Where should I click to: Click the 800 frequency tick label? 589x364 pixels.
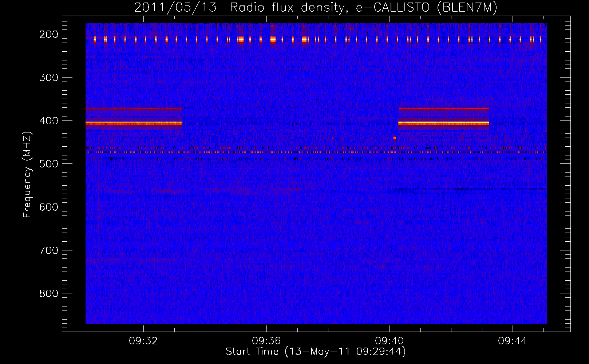tap(49, 293)
